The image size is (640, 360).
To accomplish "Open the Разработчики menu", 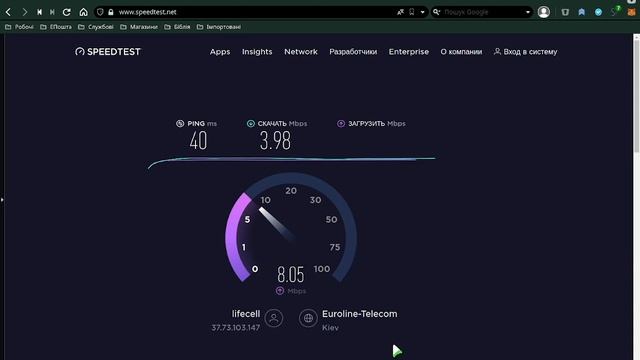I will pos(353,52).
